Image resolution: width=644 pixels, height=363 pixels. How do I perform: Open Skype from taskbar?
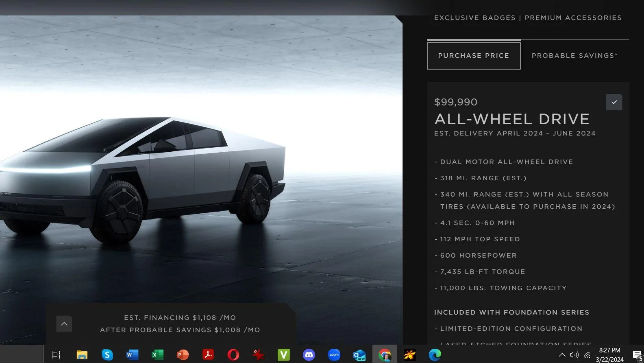pos(107,355)
